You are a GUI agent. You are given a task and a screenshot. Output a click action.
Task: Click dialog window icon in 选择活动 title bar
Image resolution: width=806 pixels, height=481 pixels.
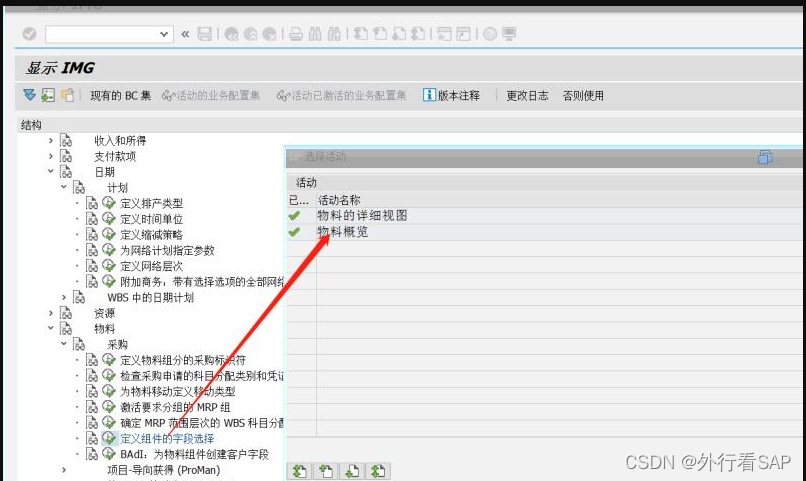(765, 157)
